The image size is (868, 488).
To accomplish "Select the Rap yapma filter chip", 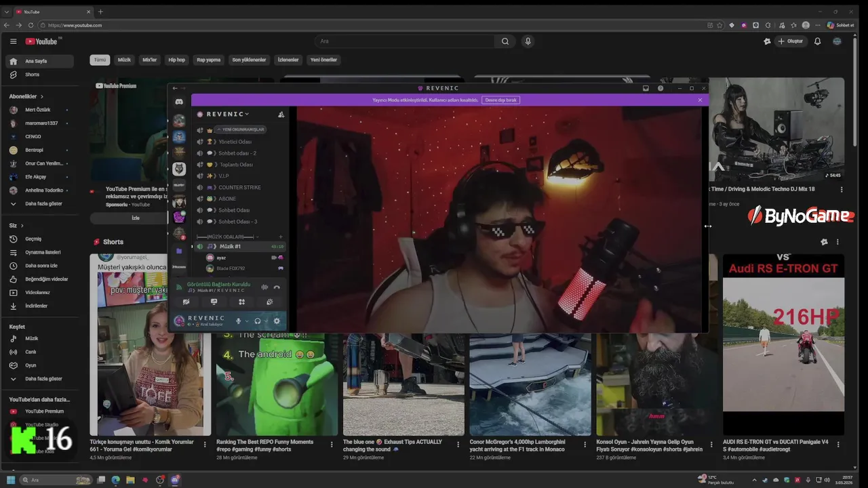I will [x=209, y=60].
